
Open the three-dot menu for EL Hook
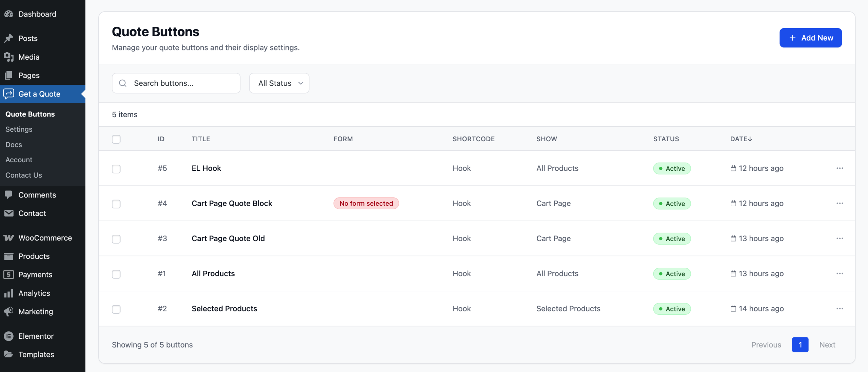coord(840,168)
